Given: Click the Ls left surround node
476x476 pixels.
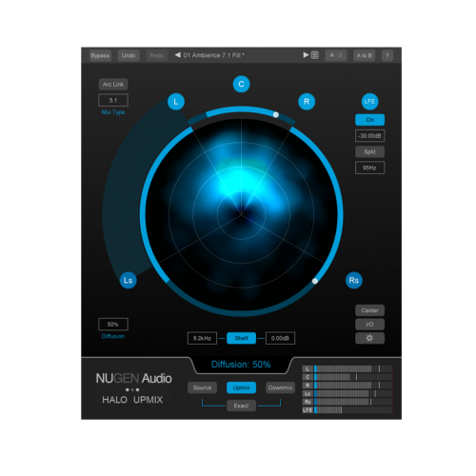Looking at the screenshot, I should coord(129,280).
